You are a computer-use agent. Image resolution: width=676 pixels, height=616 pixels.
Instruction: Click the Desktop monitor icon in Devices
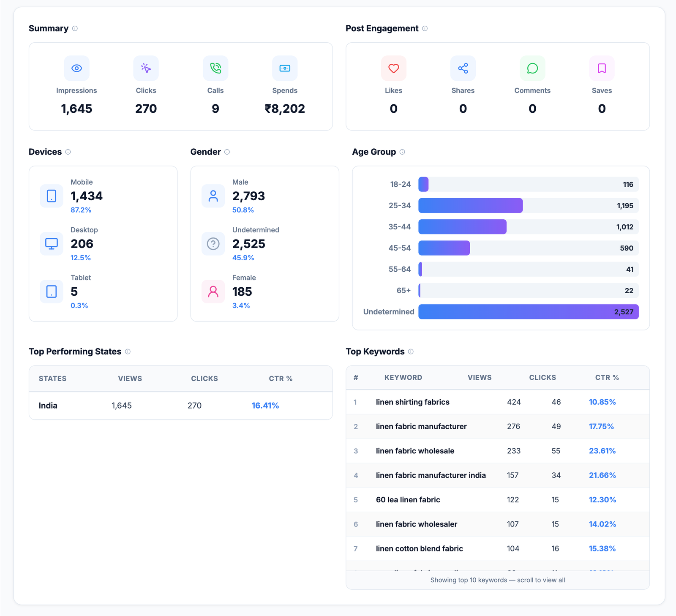pos(51,244)
